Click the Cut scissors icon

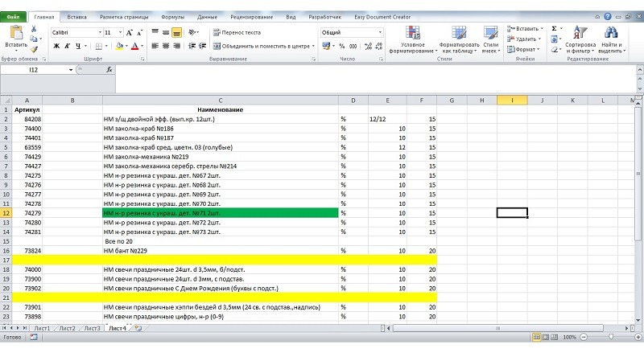[34, 29]
